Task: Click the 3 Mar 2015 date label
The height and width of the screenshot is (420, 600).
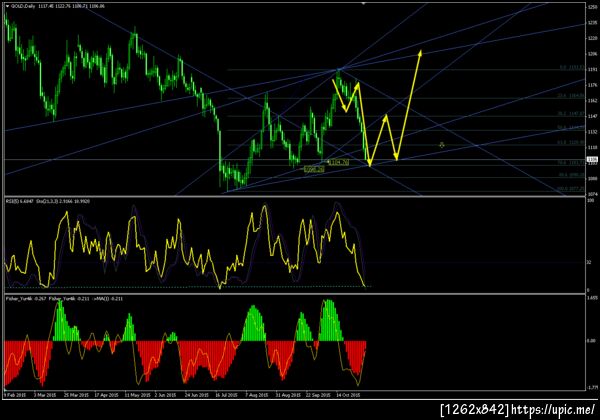Action: click(45, 395)
